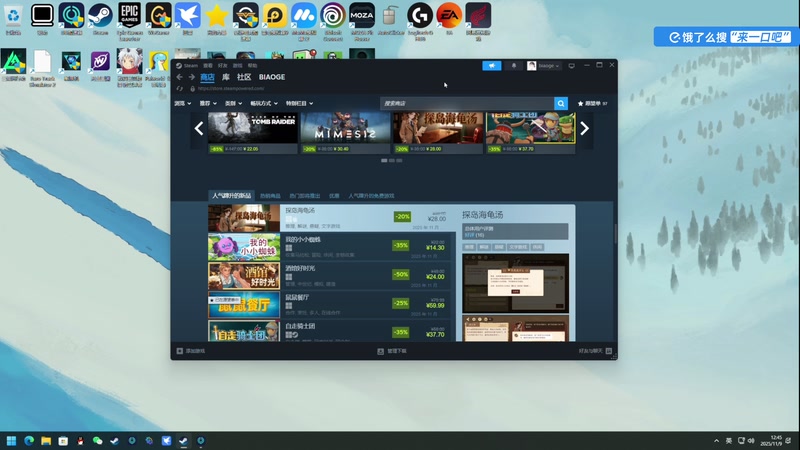Expand the 特别栏目 store dropdown
The height and width of the screenshot is (450, 800).
299,103
